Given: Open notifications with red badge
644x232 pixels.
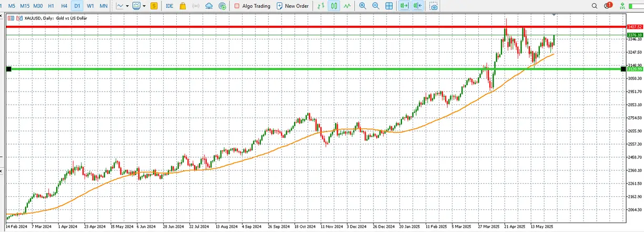Looking at the screenshot, I should pyautogui.click(x=609, y=6).
